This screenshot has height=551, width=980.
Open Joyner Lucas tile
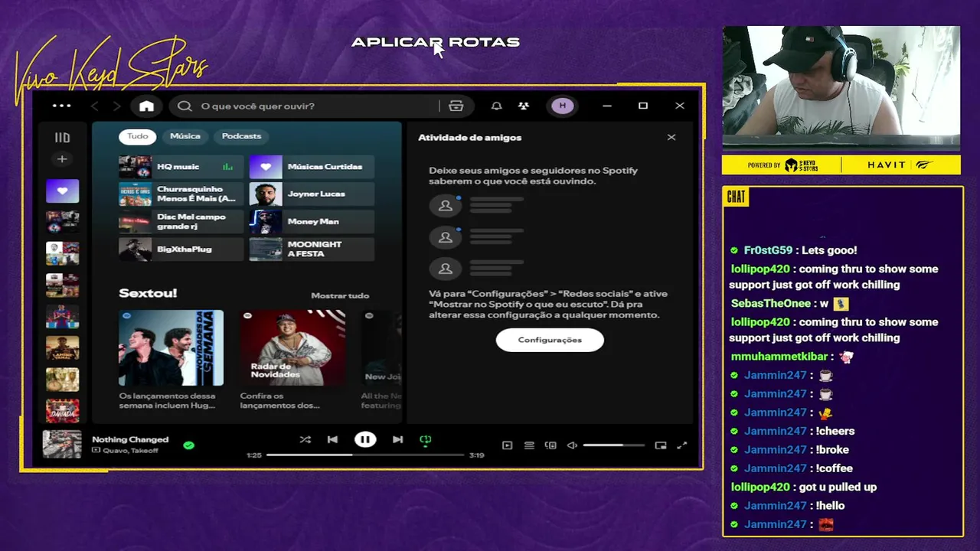312,194
